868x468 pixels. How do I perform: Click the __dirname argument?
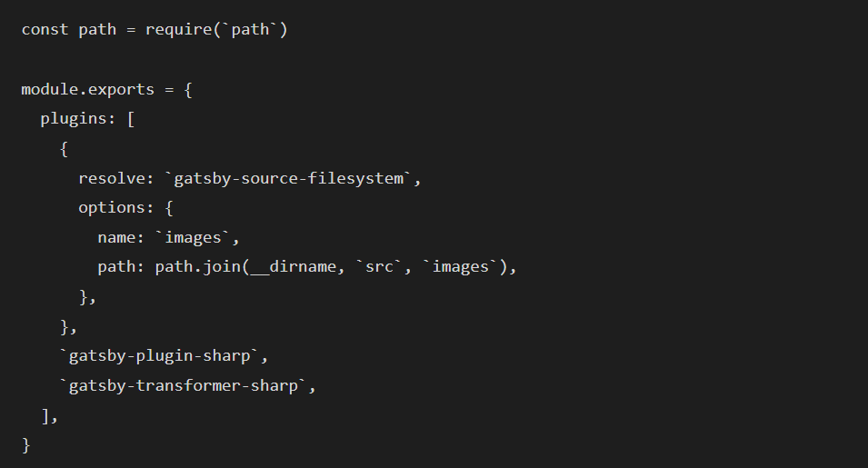click(293, 266)
